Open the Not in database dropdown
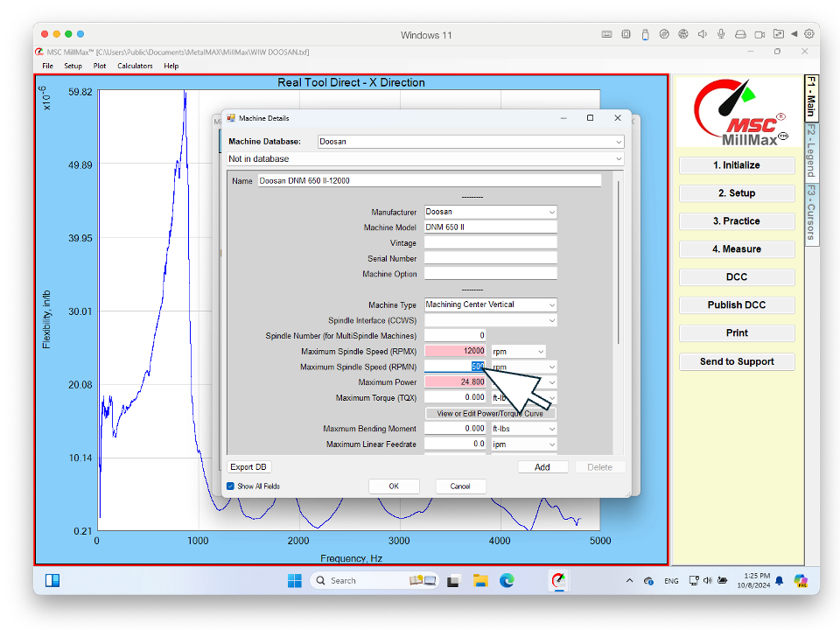Screen dimensions: 840x630 click(x=619, y=159)
